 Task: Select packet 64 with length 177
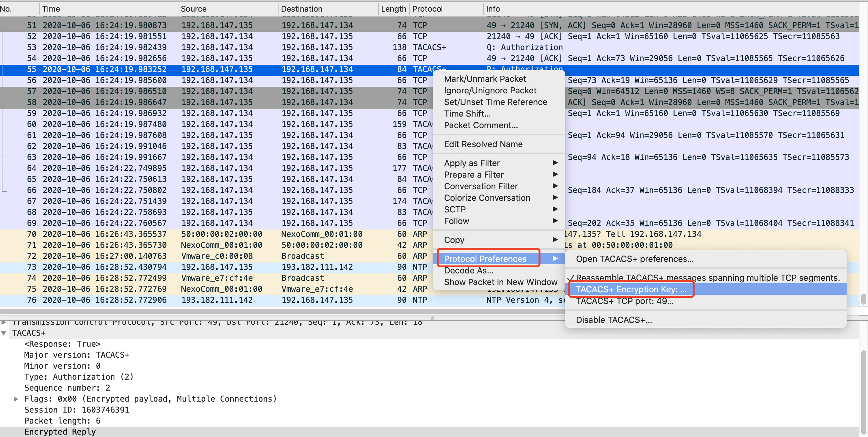(x=216, y=168)
